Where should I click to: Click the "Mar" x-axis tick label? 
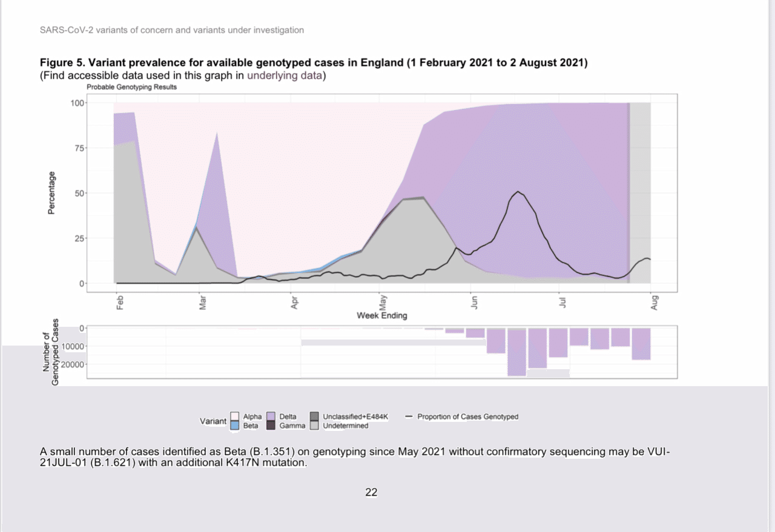pos(203,303)
